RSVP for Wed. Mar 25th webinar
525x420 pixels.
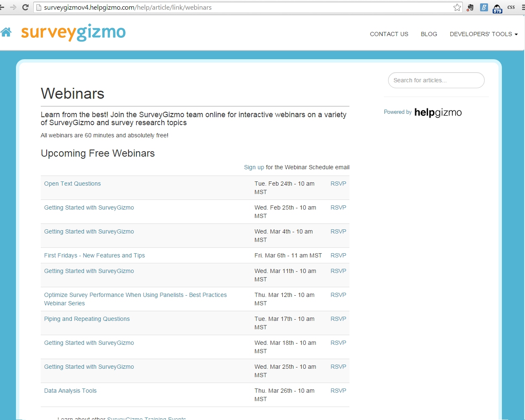coord(338,367)
